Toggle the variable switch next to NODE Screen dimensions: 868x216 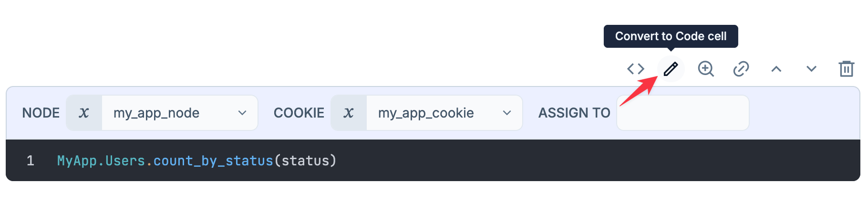click(x=84, y=113)
